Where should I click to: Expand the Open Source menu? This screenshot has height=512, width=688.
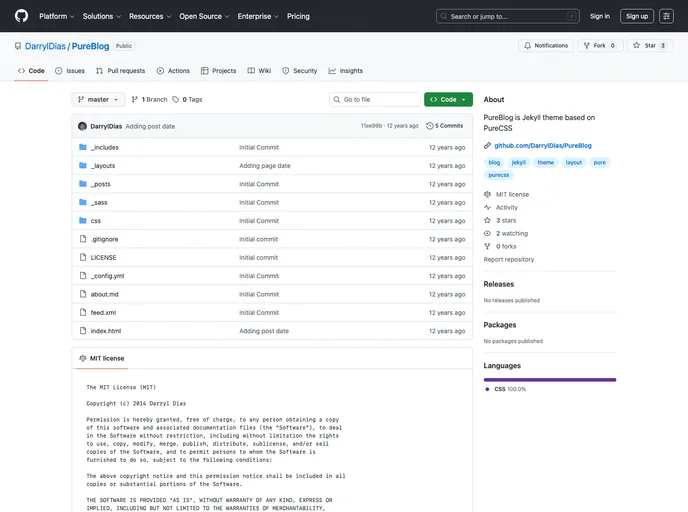click(204, 16)
